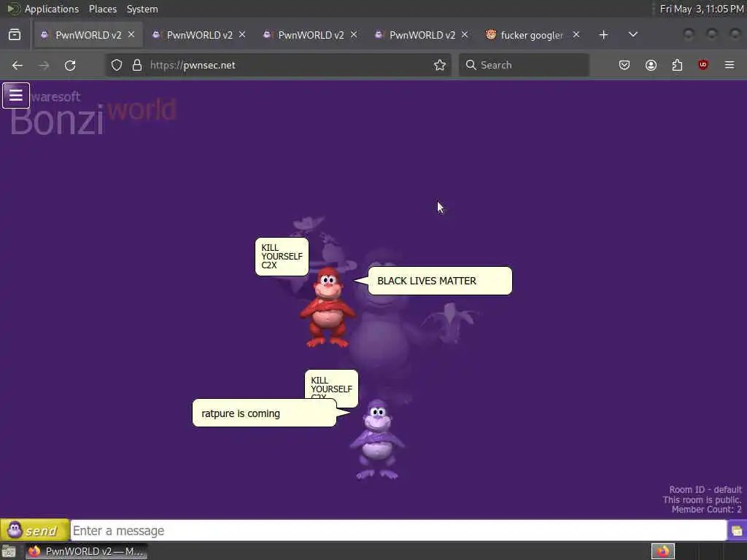Open the Pocket save icon
747x560 pixels.
point(624,65)
